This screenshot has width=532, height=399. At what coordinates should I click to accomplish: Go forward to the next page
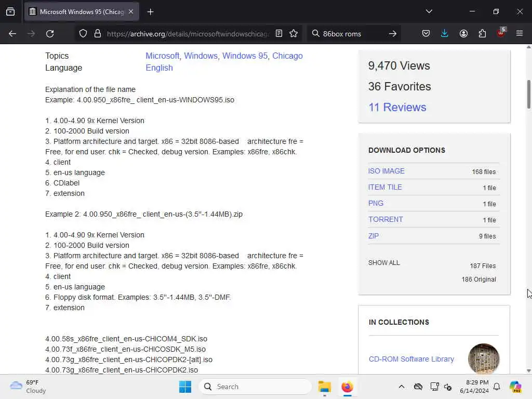point(31,34)
